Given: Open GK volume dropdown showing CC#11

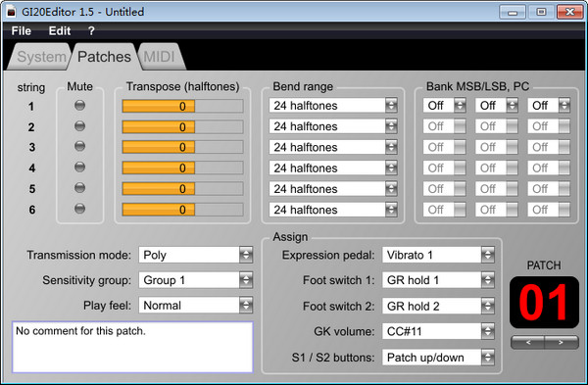Looking at the screenshot, I should [x=438, y=331].
